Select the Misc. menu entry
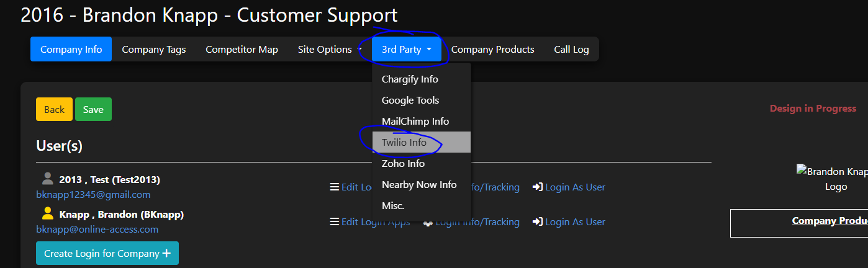The image size is (868, 268). pos(393,205)
